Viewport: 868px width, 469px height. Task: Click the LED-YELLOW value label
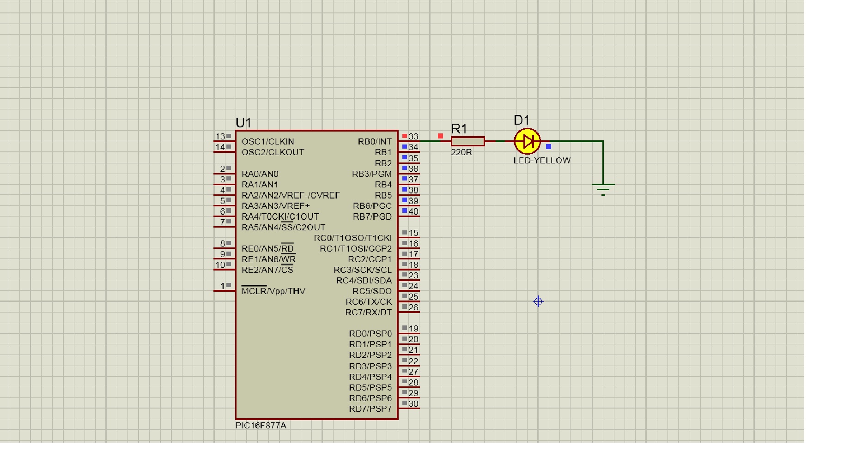pyautogui.click(x=542, y=161)
